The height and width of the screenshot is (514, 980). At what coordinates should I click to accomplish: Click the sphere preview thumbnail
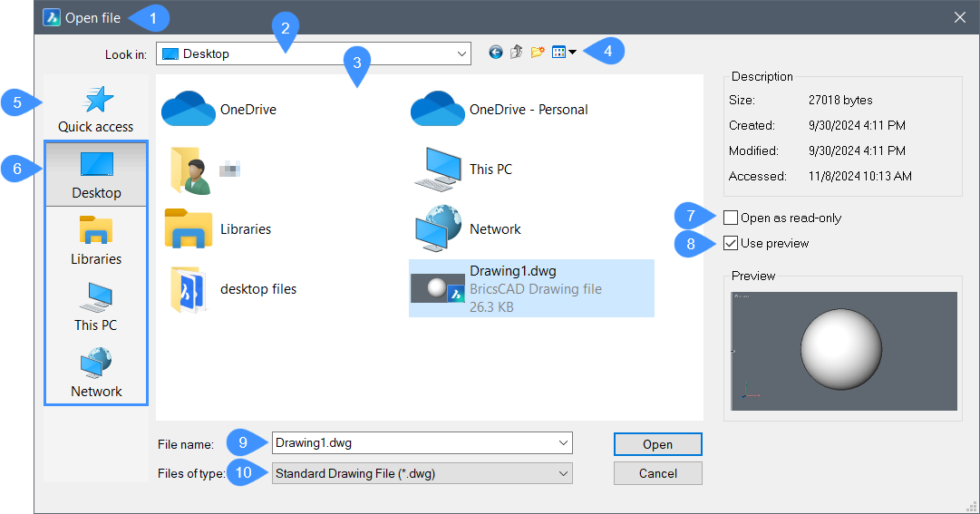click(840, 351)
